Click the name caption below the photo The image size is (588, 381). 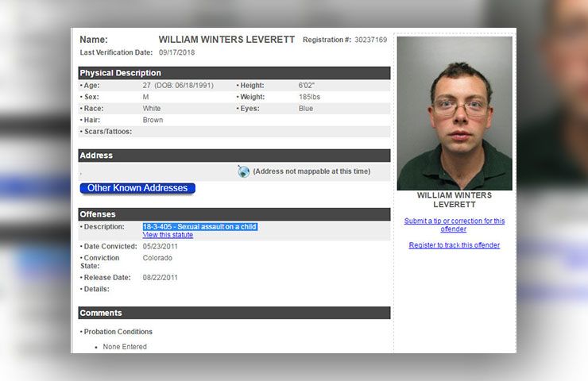coord(455,200)
